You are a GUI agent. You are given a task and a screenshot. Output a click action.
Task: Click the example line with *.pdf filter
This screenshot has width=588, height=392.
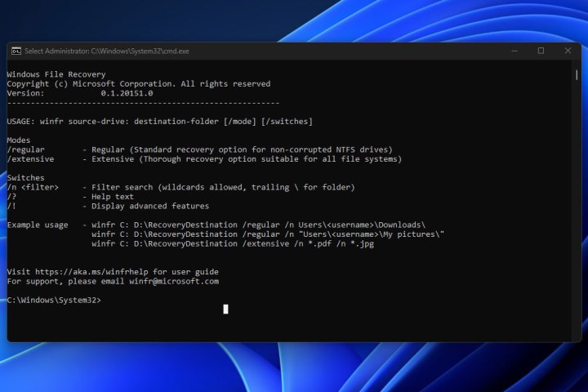(233, 243)
